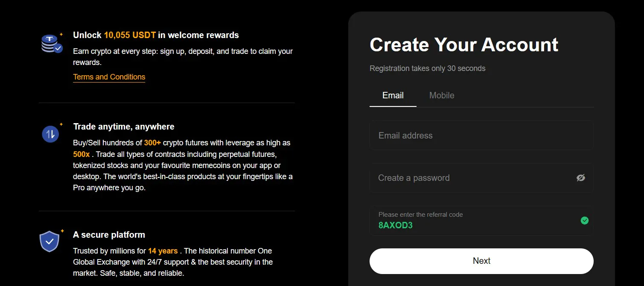Click the 10,055 USDT highlighted amount
The width and height of the screenshot is (644, 286).
point(130,35)
